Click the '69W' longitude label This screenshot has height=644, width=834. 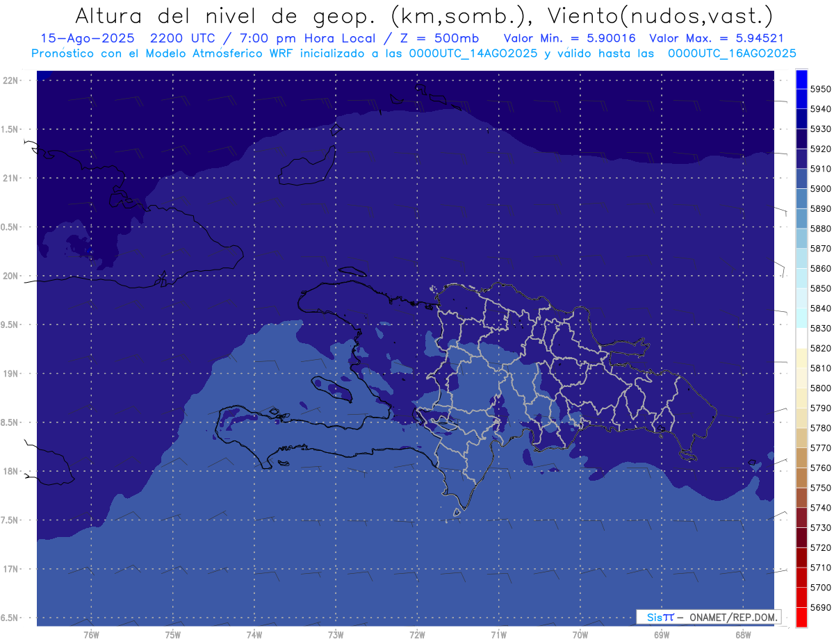coord(662,635)
